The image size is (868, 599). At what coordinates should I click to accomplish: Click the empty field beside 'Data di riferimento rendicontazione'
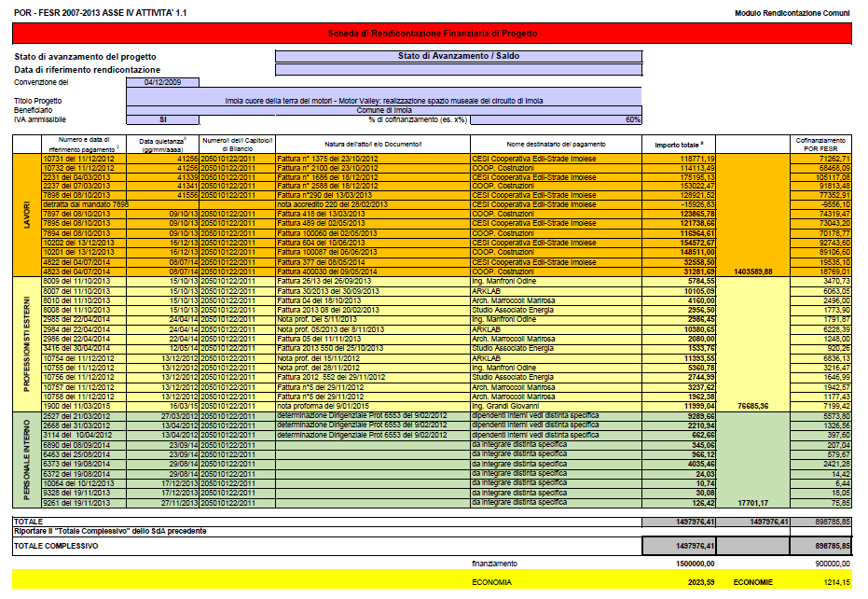point(459,70)
